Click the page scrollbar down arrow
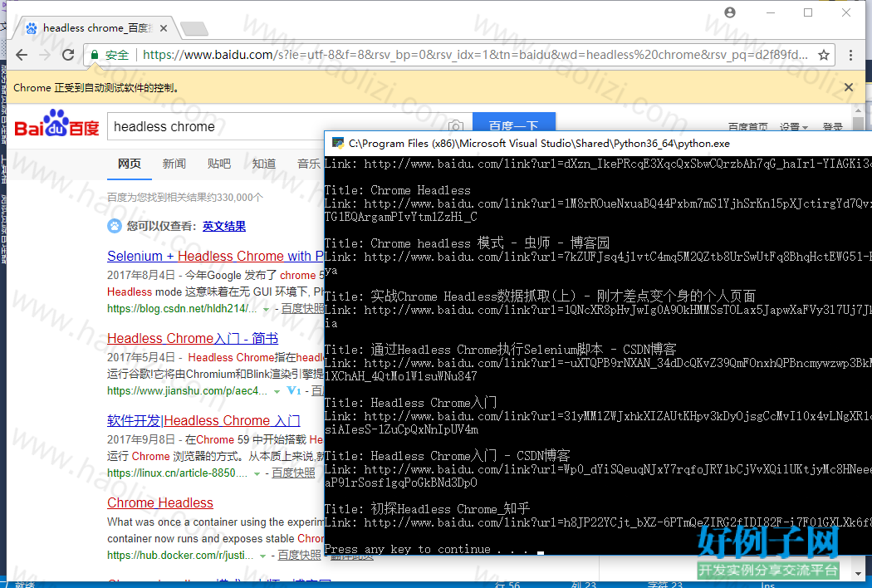872x588 pixels. [x=859, y=573]
